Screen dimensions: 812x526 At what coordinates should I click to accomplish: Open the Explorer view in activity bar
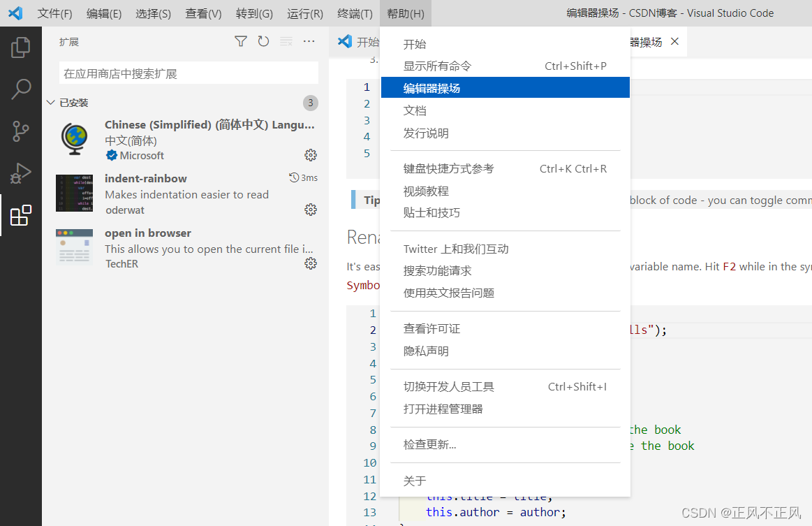coord(21,48)
